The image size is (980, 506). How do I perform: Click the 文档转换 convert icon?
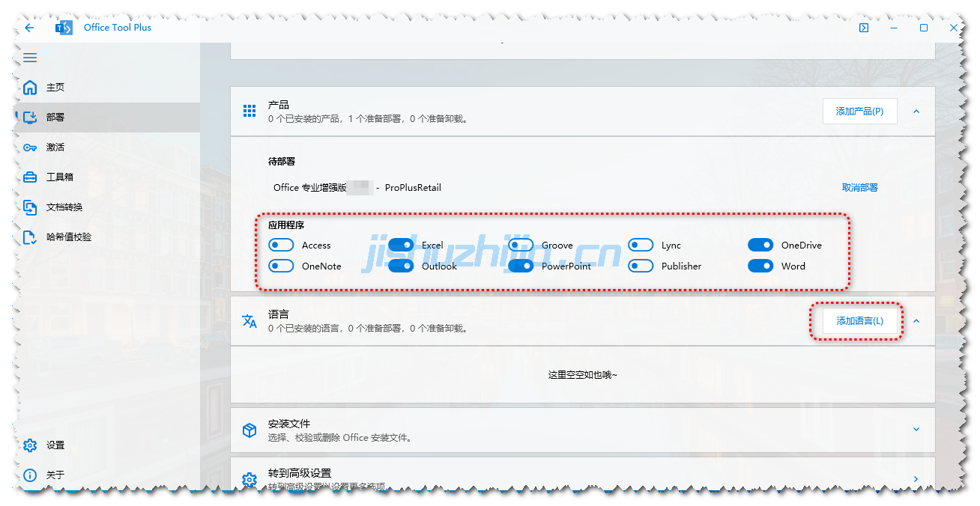pos(30,207)
